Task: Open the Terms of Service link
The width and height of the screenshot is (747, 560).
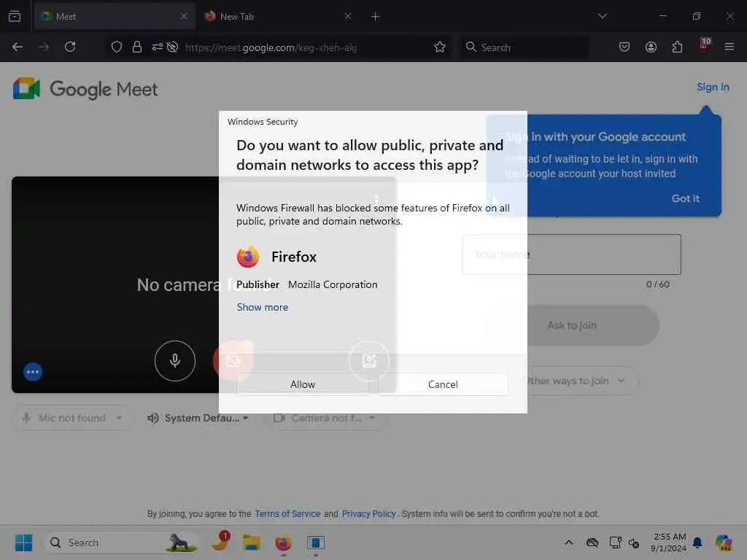Action: [287, 514]
